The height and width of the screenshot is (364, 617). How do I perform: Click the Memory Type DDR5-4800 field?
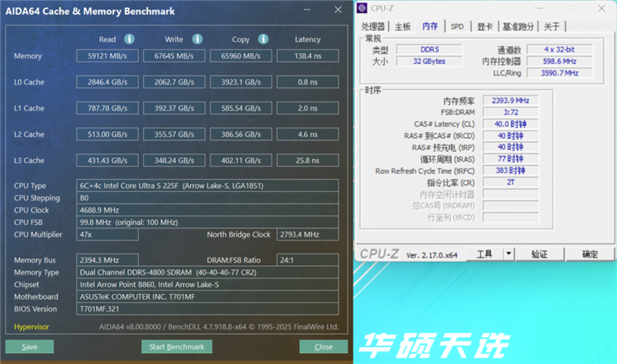pyautogui.click(x=207, y=272)
